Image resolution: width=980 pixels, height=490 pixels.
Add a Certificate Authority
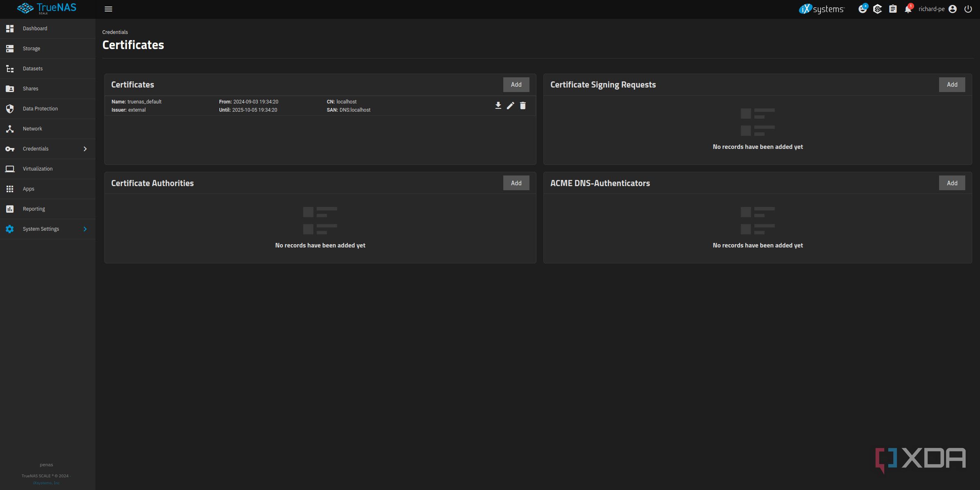tap(516, 183)
